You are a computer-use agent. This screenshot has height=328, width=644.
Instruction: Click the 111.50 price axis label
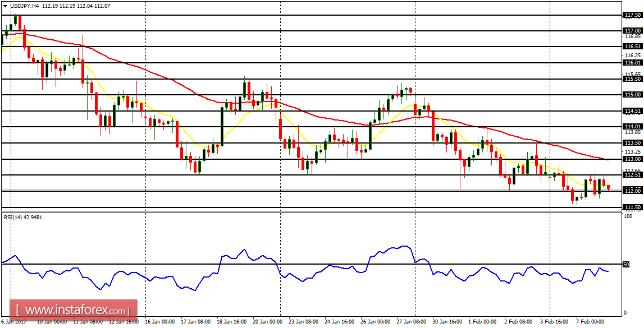point(633,206)
